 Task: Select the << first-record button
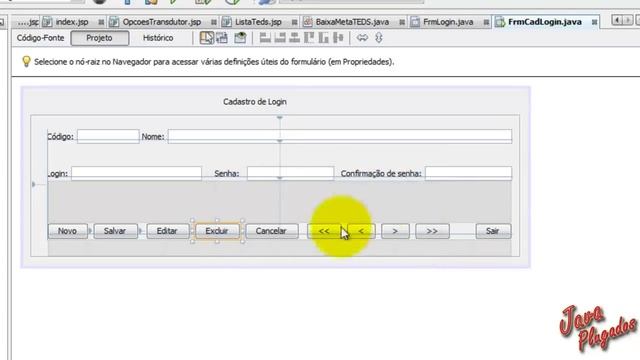coord(324,231)
